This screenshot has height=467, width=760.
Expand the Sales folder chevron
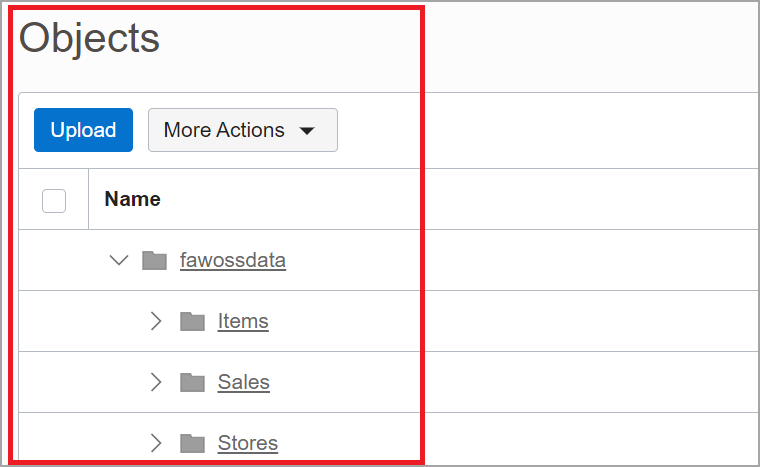[x=155, y=382]
